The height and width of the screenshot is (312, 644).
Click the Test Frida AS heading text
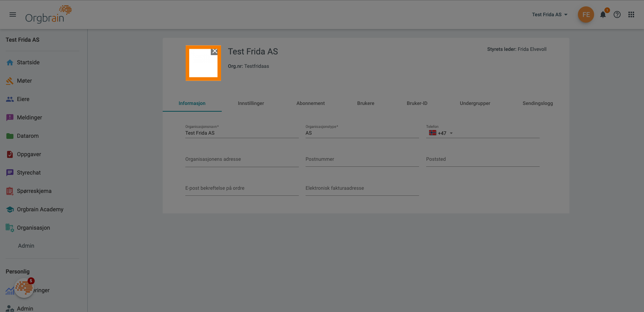pyautogui.click(x=253, y=52)
